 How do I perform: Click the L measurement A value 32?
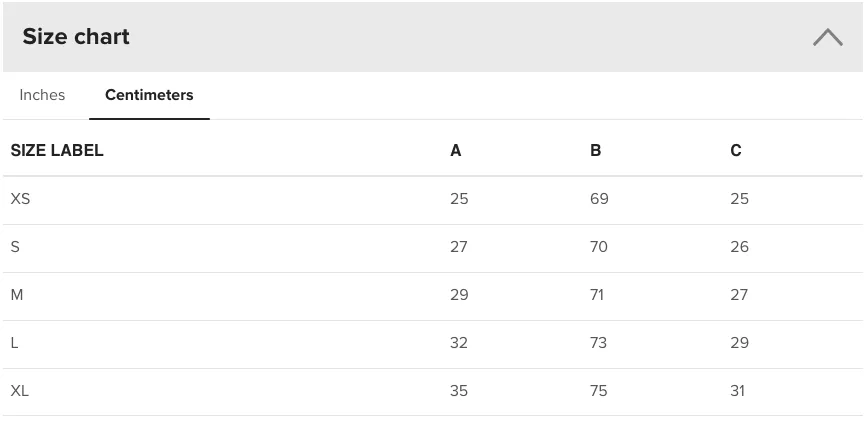pyautogui.click(x=459, y=343)
